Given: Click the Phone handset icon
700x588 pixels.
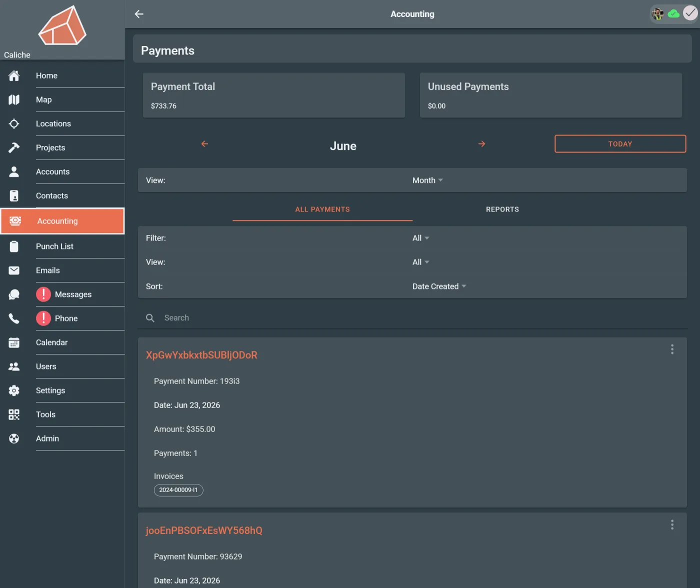Looking at the screenshot, I should tap(14, 318).
